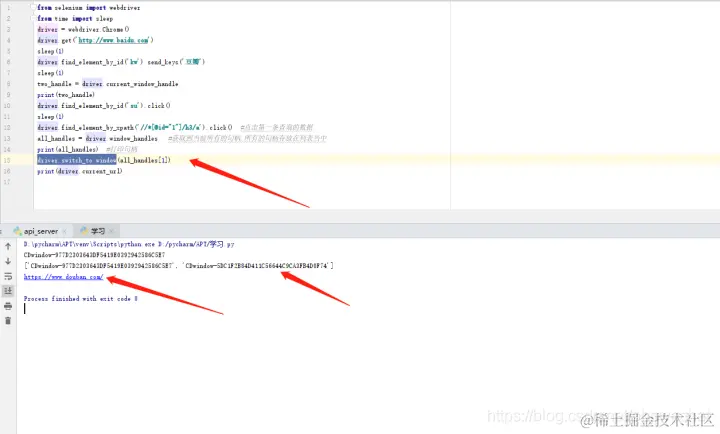Switch to the api_server run tab
The width and height of the screenshot is (720, 434).
pos(40,231)
